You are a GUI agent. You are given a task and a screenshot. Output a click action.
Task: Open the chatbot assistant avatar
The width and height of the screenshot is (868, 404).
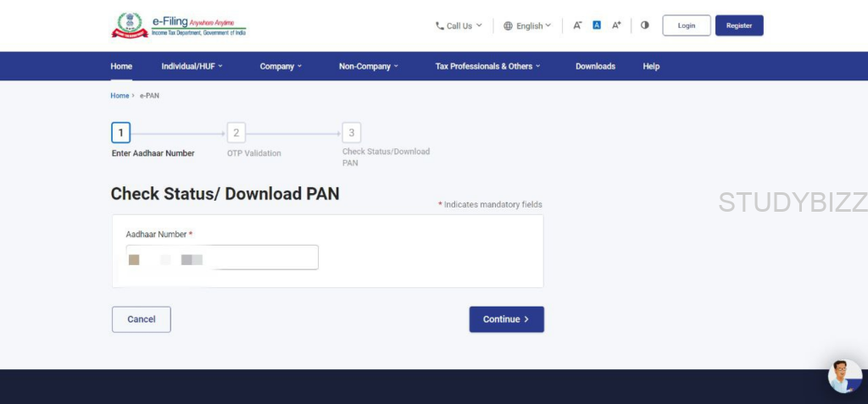click(x=844, y=376)
